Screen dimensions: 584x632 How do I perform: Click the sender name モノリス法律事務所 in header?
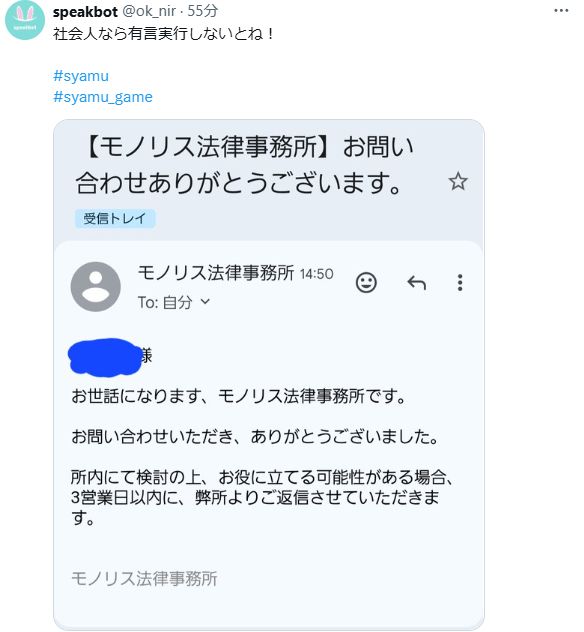tap(216, 273)
